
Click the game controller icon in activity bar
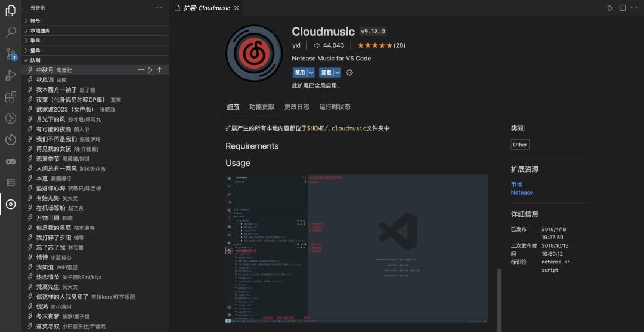pyautogui.click(x=11, y=161)
